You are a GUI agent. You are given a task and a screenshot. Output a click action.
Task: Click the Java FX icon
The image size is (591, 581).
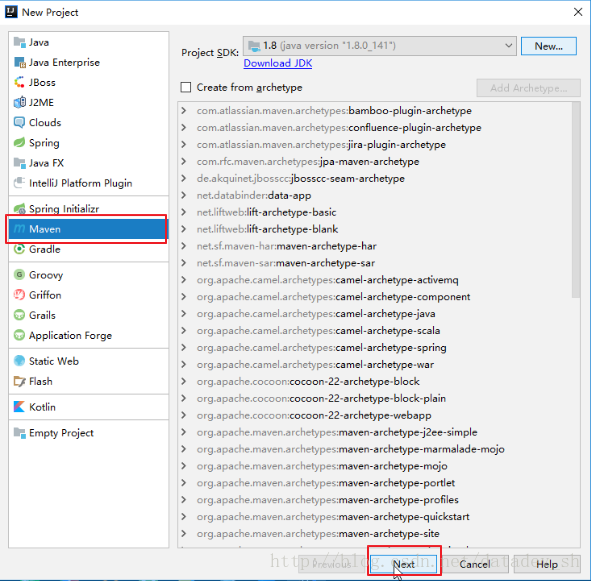click(x=19, y=162)
